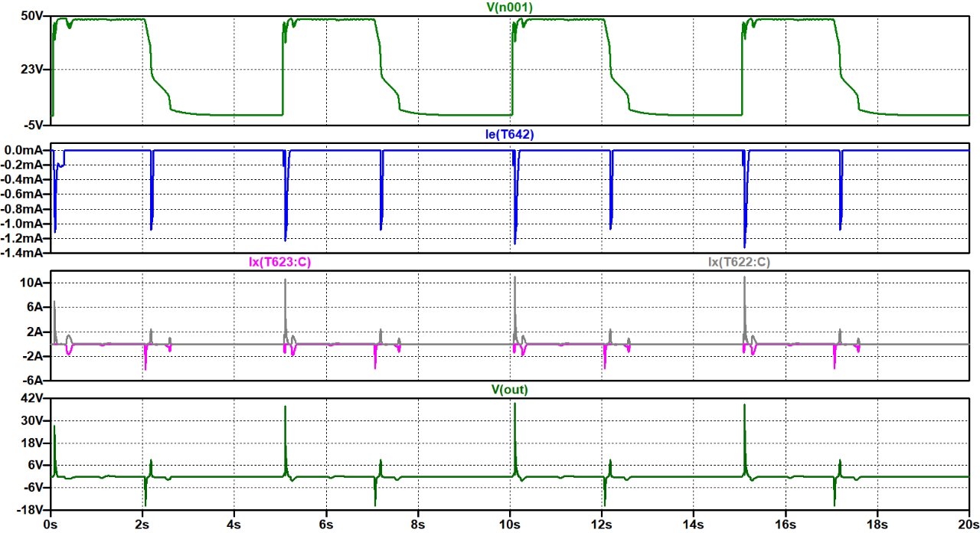Click the 23V axis label in top pane
The height and width of the screenshot is (533, 980).
[x=34, y=69]
